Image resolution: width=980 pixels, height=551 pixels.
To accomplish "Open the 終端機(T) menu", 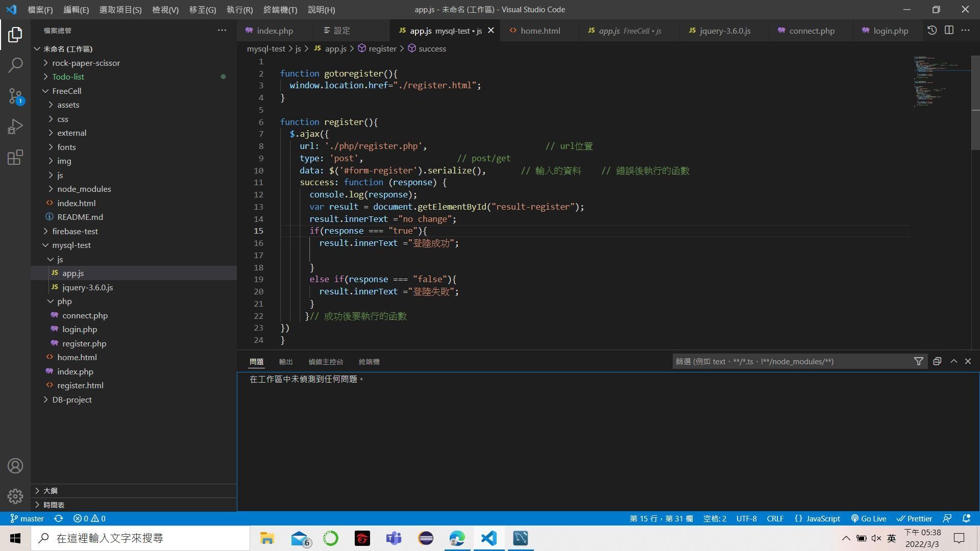I will pos(280,10).
